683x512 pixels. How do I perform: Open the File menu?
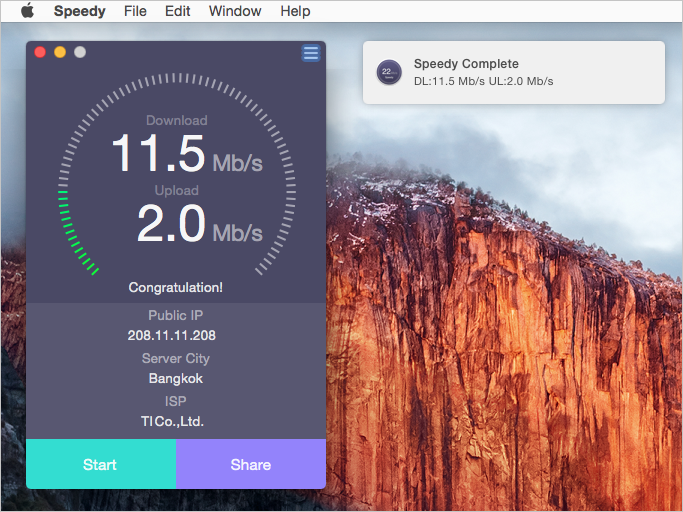(135, 11)
